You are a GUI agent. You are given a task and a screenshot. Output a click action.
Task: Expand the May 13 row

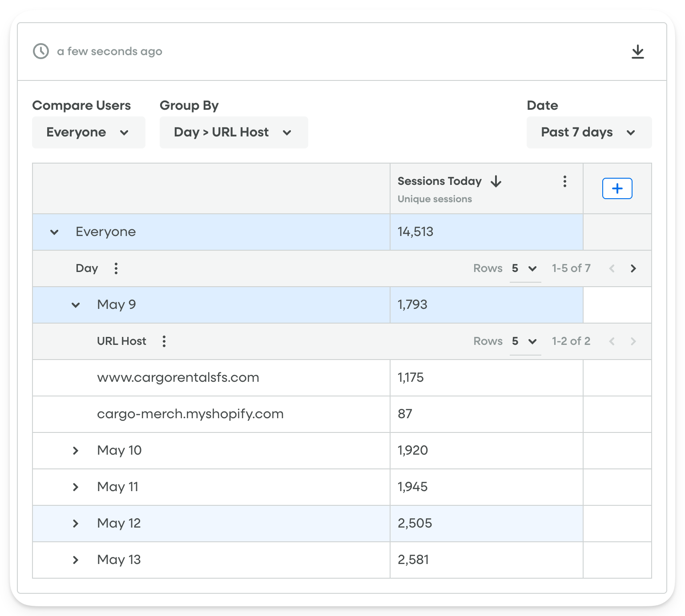(76, 560)
